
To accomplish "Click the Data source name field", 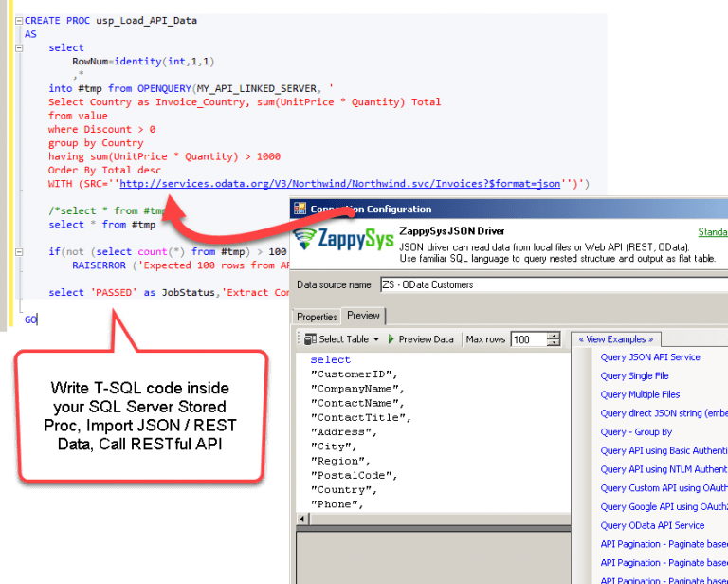I will (x=554, y=284).
